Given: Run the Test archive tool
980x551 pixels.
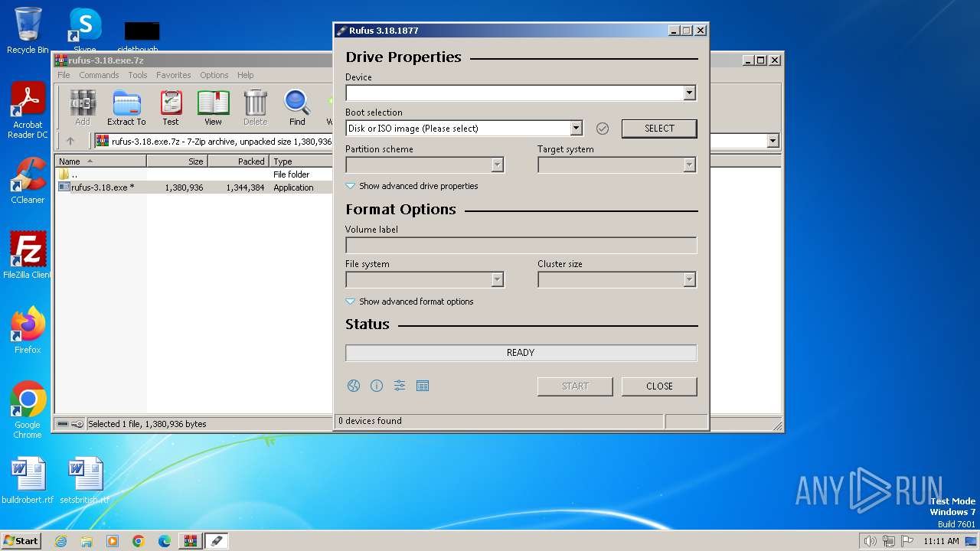Looking at the screenshot, I should click(171, 108).
